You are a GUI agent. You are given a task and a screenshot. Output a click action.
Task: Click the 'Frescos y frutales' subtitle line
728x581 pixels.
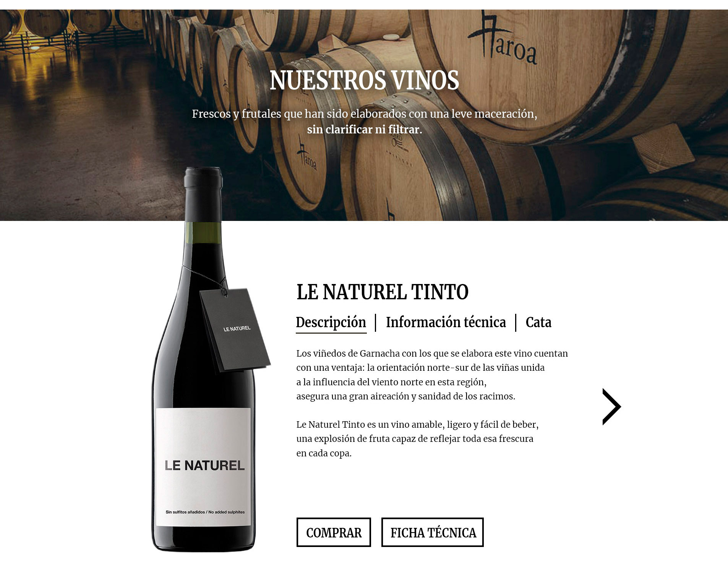pyautogui.click(x=365, y=114)
